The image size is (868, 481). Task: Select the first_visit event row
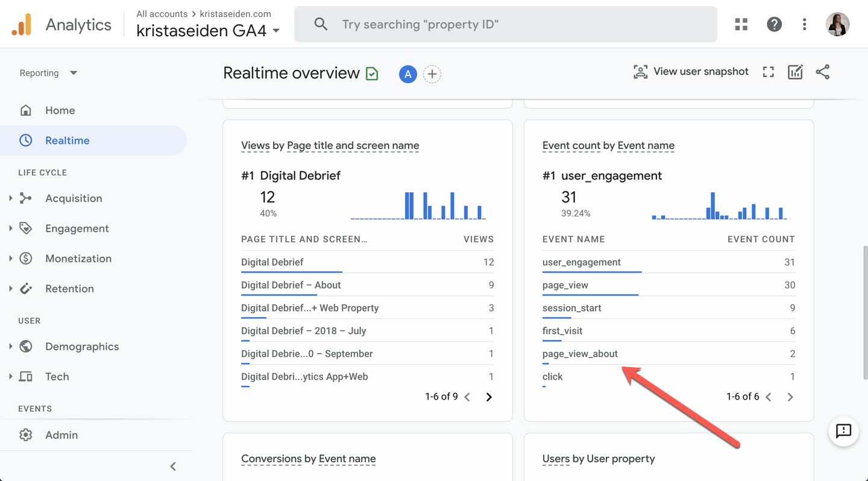coord(669,331)
